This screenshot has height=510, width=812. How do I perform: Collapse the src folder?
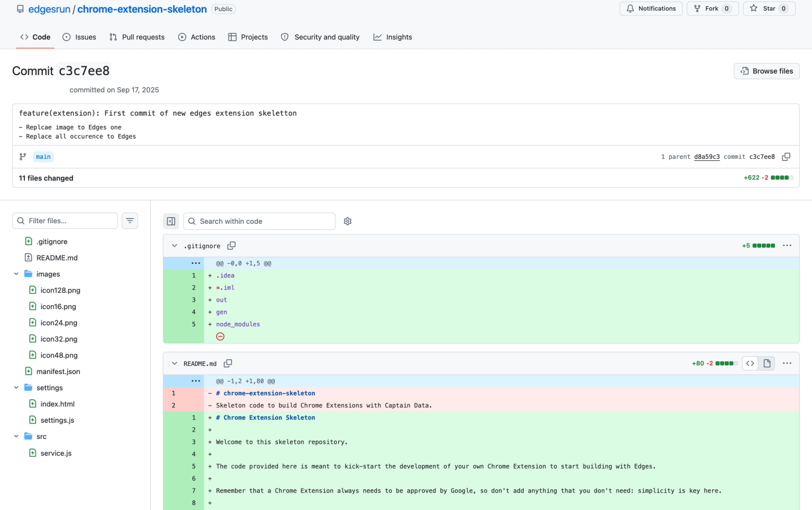pyautogui.click(x=16, y=436)
